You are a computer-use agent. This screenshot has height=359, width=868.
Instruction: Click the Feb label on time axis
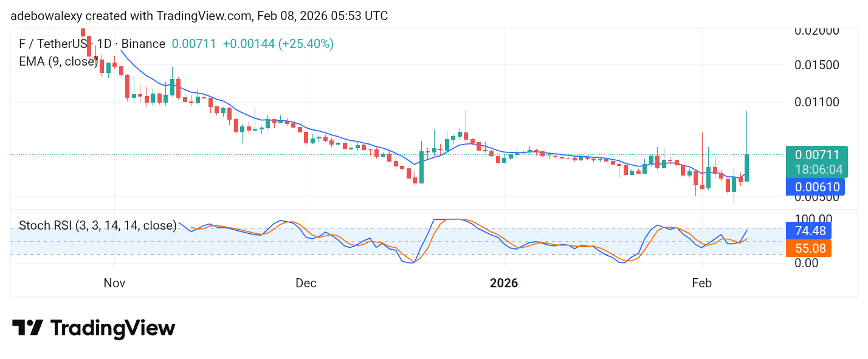click(702, 284)
